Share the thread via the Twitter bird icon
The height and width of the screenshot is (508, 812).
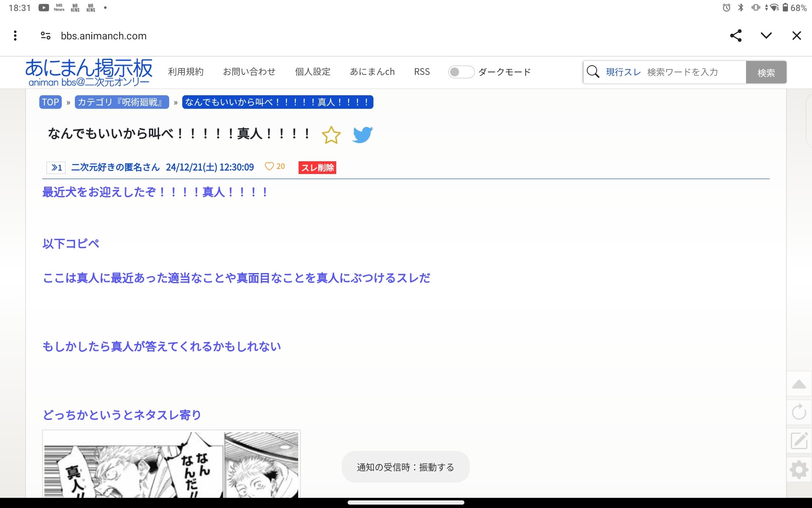(x=362, y=135)
